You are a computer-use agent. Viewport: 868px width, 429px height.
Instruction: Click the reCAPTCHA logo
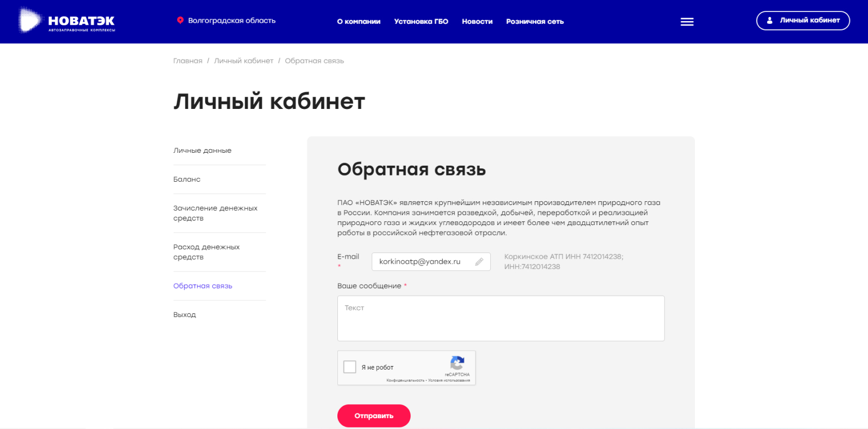click(457, 363)
